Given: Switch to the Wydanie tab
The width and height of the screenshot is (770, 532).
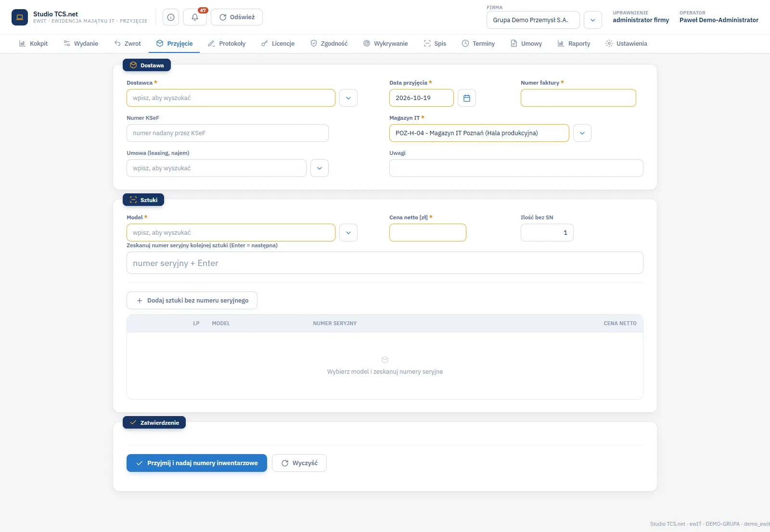Looking at the screenshot, I should [81, 44].
